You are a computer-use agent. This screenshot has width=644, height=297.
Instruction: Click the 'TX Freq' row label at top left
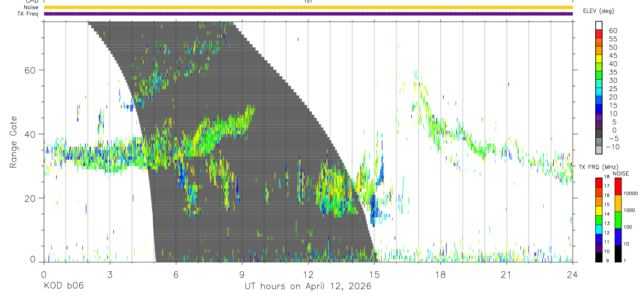pos(28,14)
